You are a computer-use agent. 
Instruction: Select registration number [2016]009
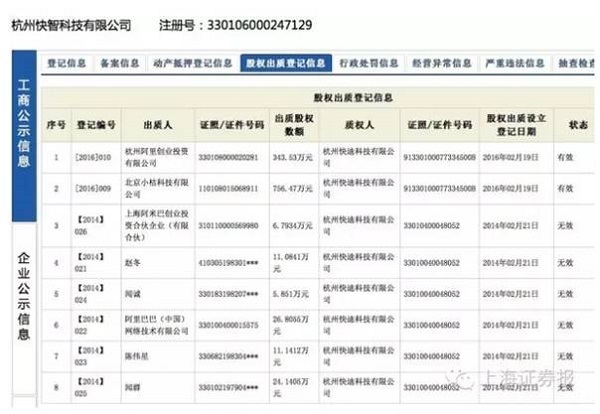[93, 188]
